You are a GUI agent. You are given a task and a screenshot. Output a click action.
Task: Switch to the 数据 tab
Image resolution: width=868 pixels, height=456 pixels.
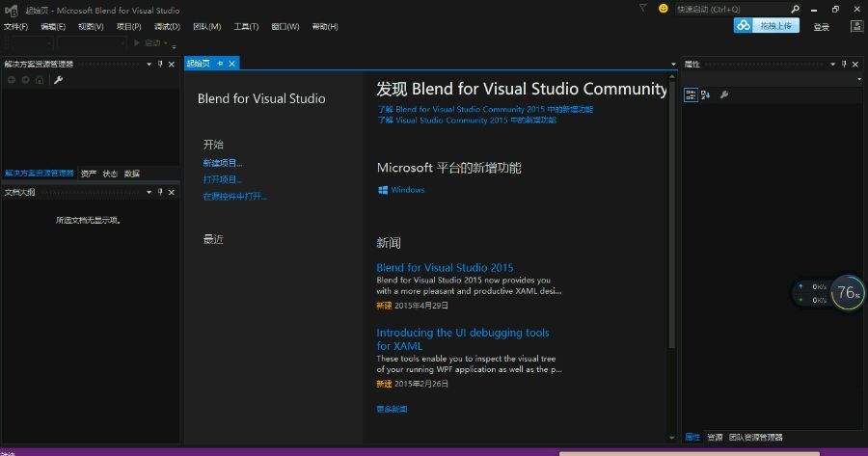(x=132, y=174)
